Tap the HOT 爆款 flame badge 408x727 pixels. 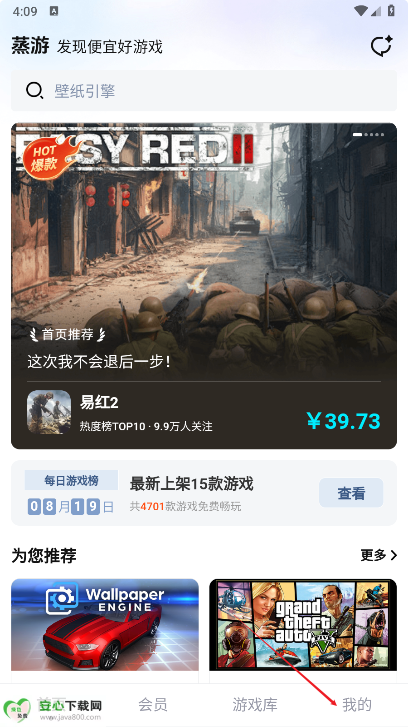coord(50,158)
